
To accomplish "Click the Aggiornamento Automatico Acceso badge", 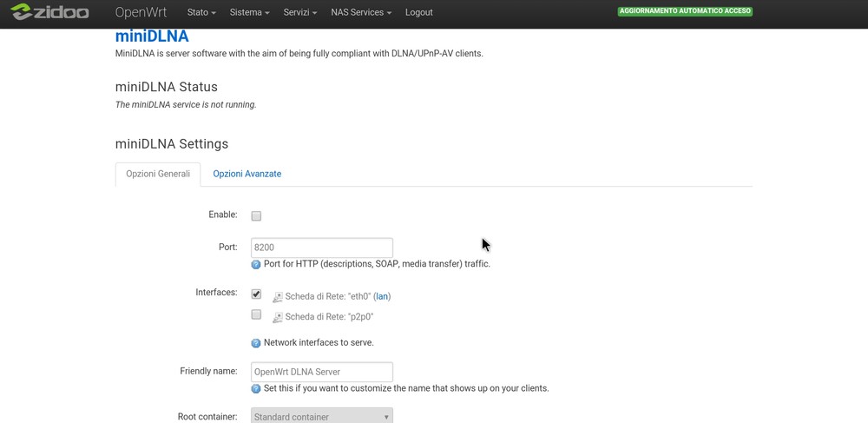I will (x=685, y=12).
